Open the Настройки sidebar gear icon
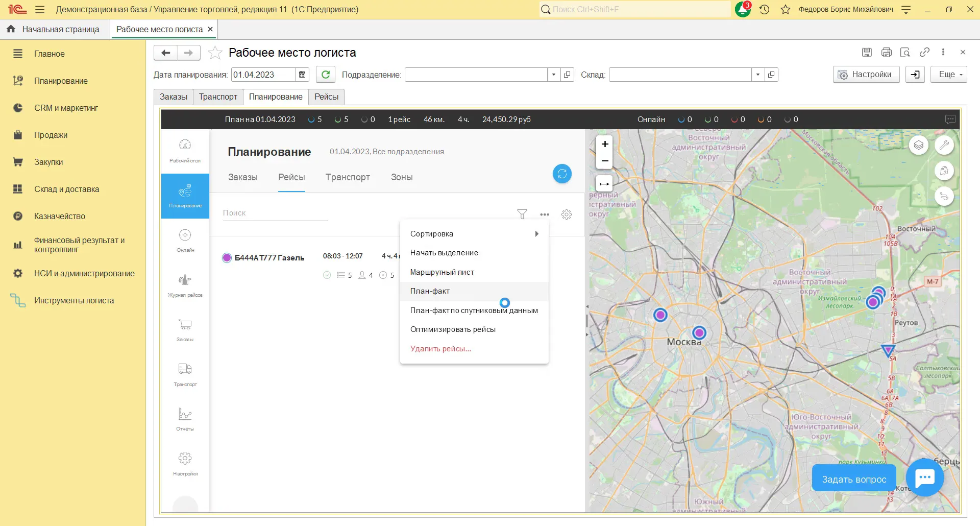 click(185, 464)
